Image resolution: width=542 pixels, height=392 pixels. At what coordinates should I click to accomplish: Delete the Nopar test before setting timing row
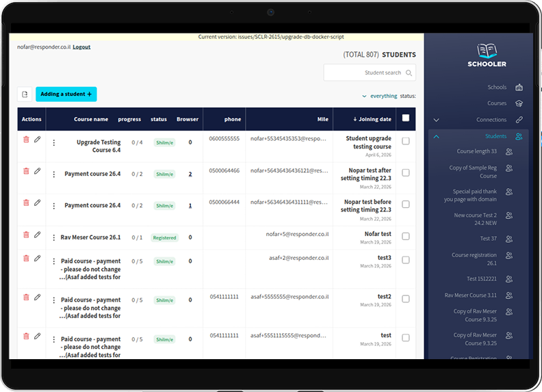pos(26,202)
